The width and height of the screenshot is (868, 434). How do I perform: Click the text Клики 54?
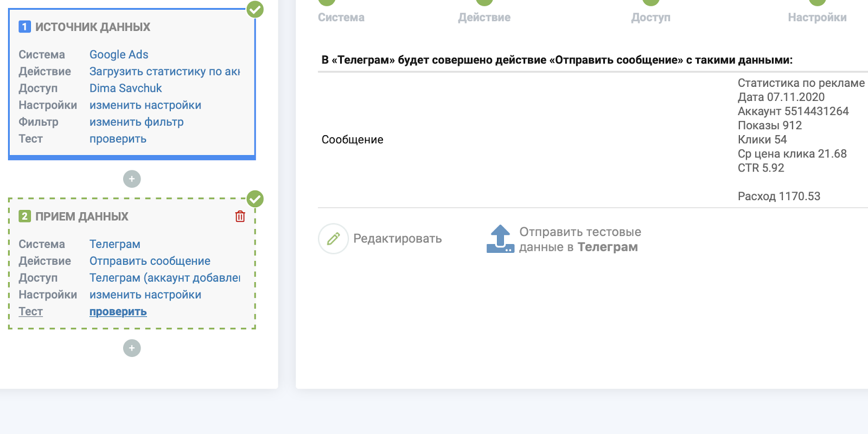click(762, 139)
